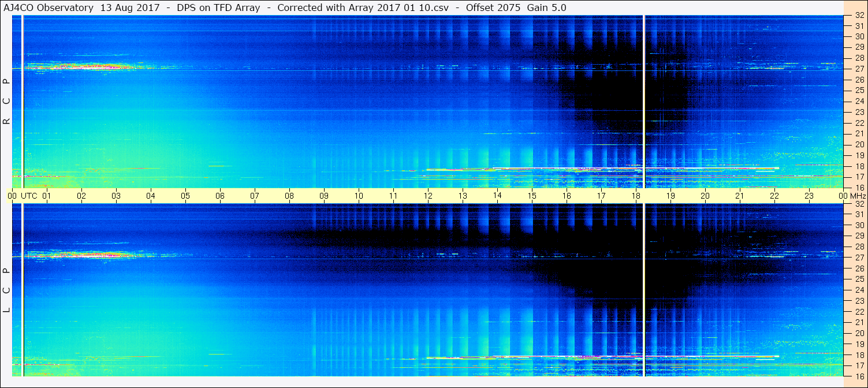Click the LCP panel vertical label
Screen dimensions: 868x388
tap(7, 290)
